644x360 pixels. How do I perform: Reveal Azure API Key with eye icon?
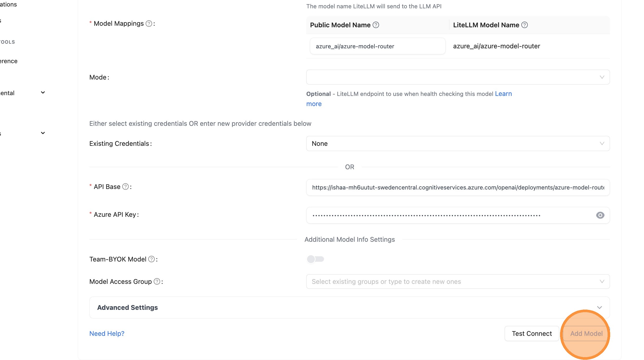coord(600,215)
